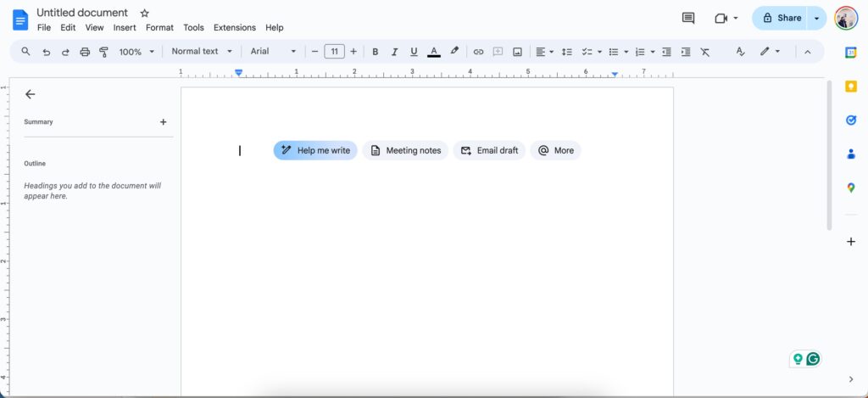Expand the checklist options arrow
This screenshot has width=868, height=398.
tap(599, 52)
